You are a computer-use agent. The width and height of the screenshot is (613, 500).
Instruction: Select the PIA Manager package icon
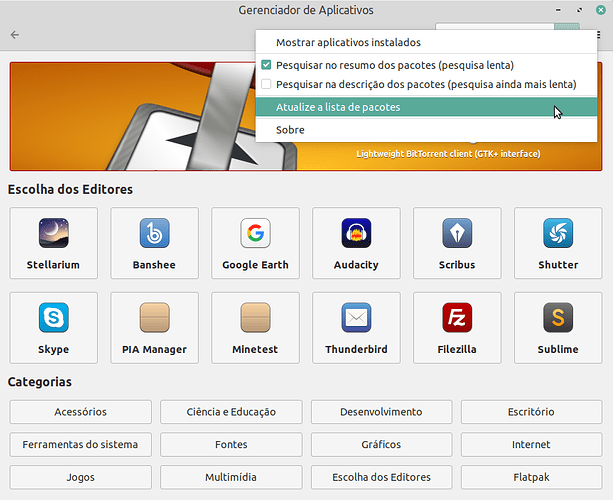click(x=154, y=317)
